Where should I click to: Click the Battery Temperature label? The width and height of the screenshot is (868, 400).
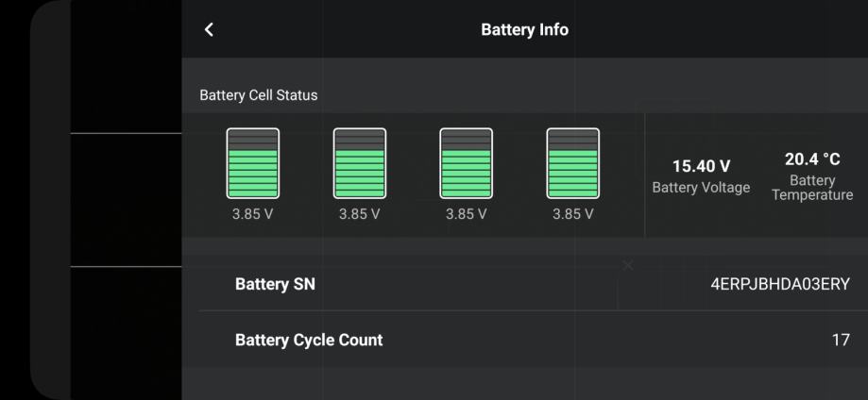(x=812, y=188)
